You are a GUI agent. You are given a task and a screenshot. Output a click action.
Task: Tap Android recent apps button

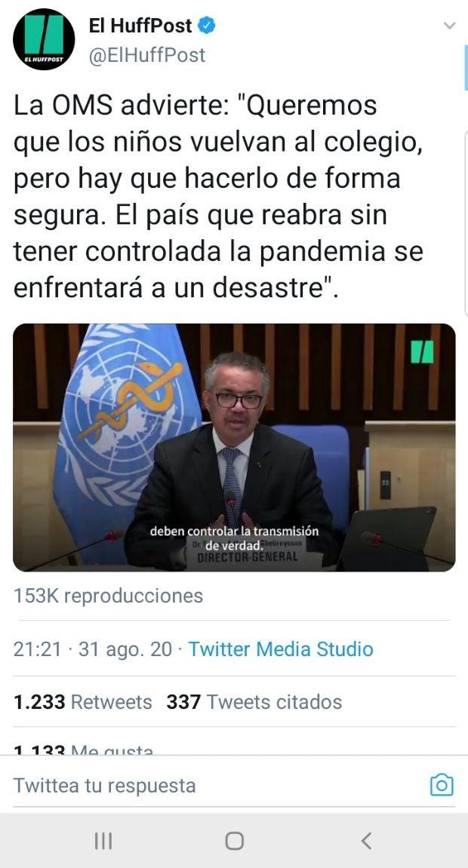(x=103, y=841)
